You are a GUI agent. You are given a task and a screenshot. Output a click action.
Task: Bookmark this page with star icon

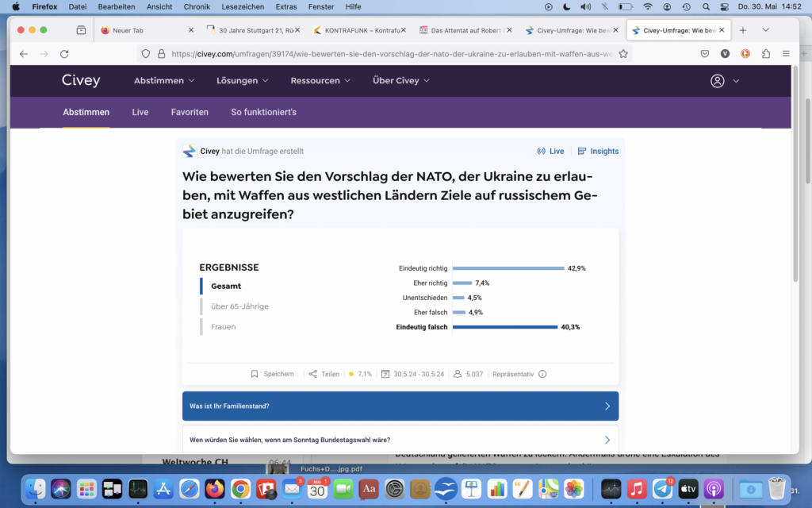coord(623,54)
